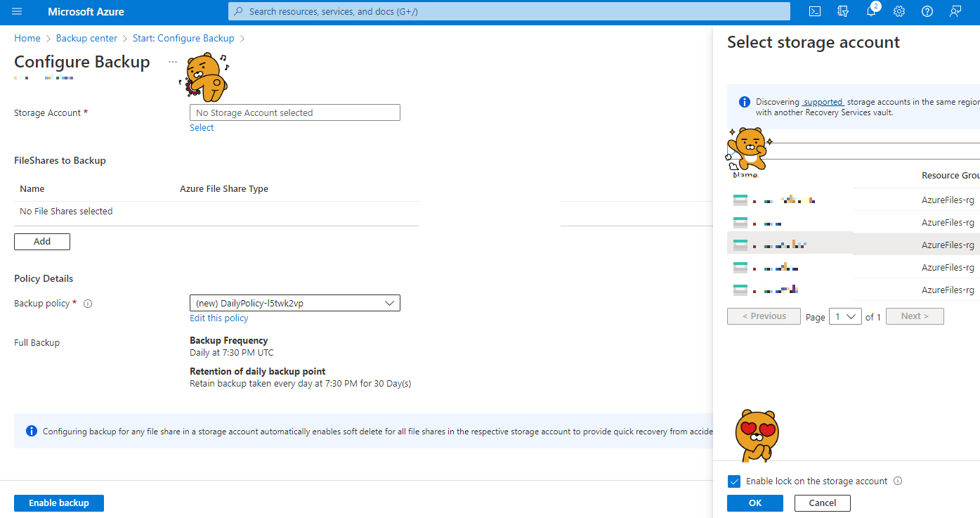Select the highlighted third storage account row
This screenshot has height=518, width=980.
pos(854,245)
